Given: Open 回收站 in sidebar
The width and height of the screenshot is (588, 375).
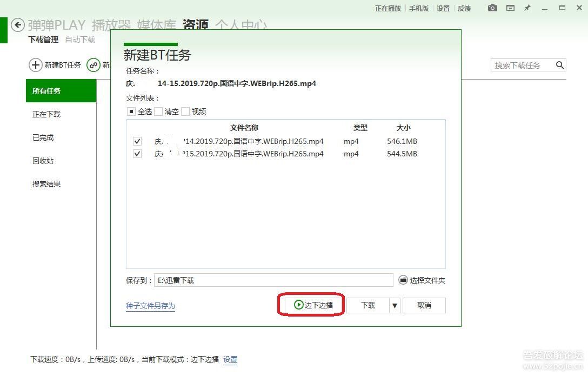Looking at the screenshot, I should pyautogui.click(x=43, y=161).
